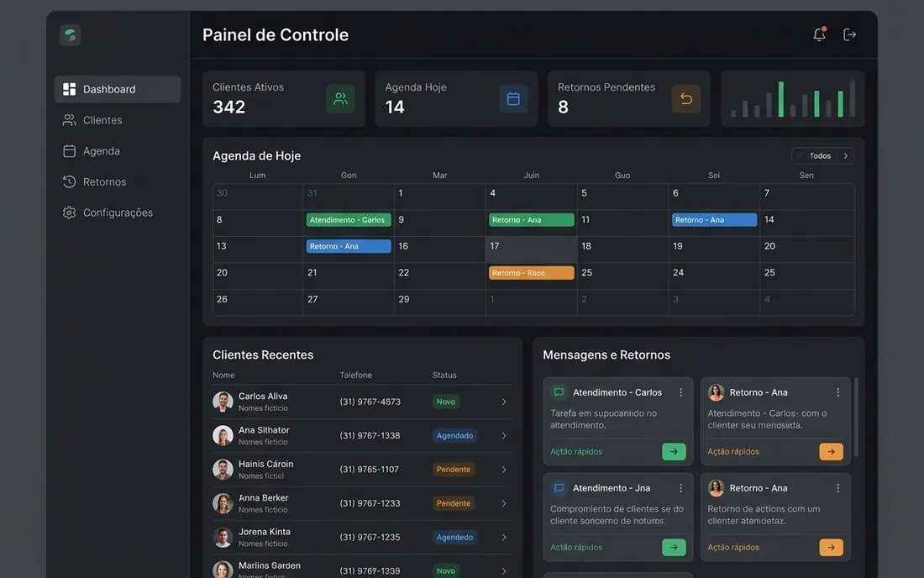
Task: Click the Clientes Ativos 342 value
Action: (x=228, y=108)
